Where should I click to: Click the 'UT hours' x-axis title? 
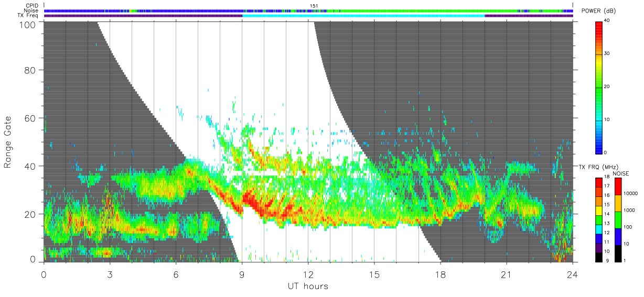point(308,287)
